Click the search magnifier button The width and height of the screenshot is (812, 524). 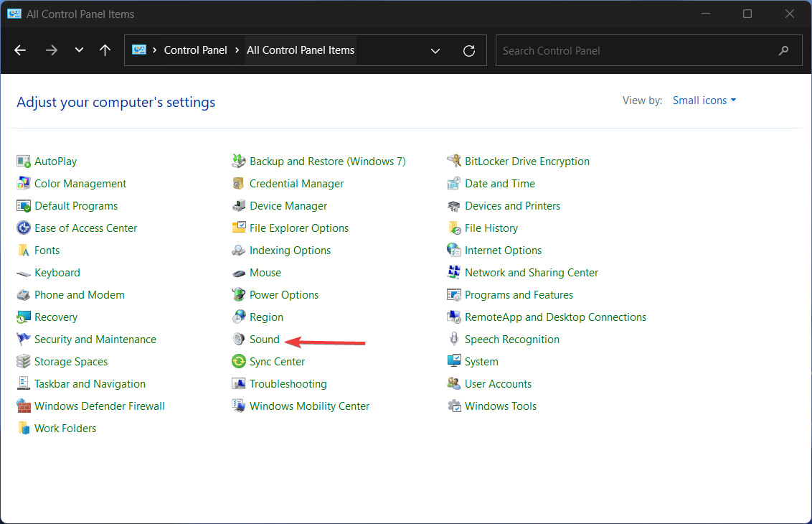point(783,50)
